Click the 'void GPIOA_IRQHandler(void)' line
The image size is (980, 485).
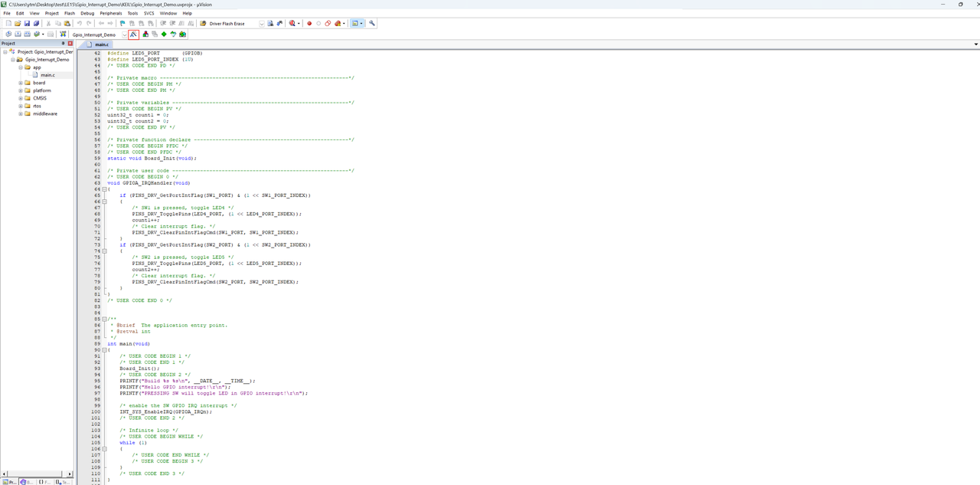(149, 183)
